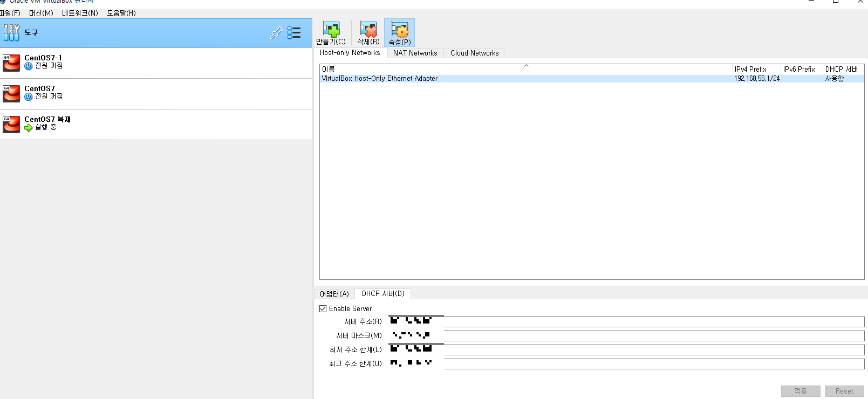Switch to the Cloud Networks tab
Image resolution: width=868 pixels, height=399 pixels.
click(x=474, y=53)
